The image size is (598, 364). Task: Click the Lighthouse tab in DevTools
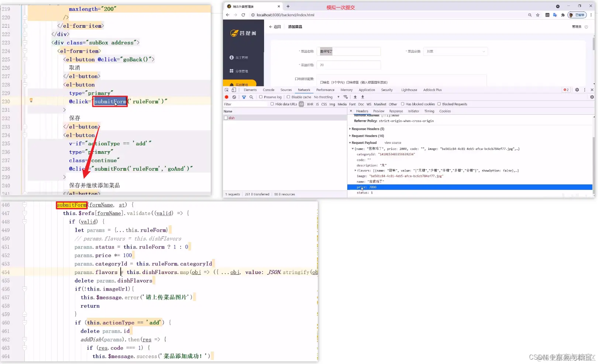pyautogui.click(x=409, y=90)
